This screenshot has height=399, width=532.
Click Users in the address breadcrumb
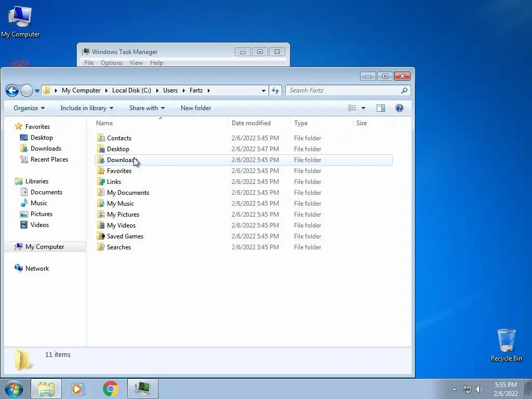pos(170,90)
